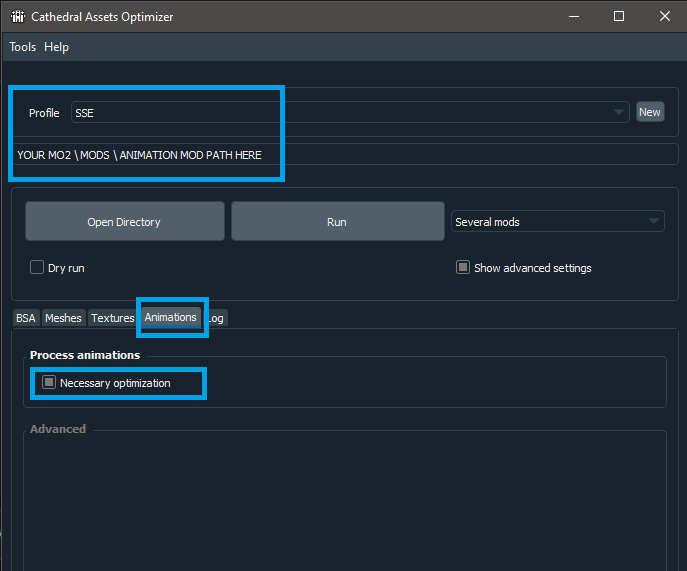
Task: Enable the Dry run checkbox
Action: [x=37, y=267]
